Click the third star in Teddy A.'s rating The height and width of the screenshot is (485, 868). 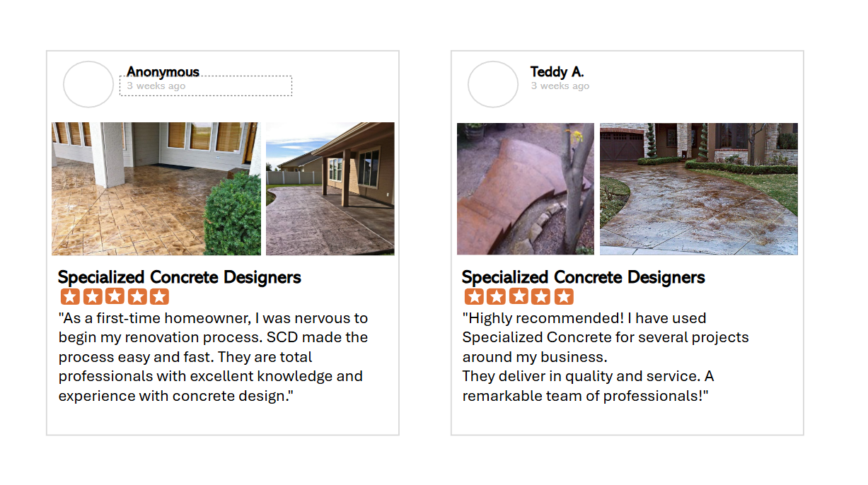click(519, 296)
